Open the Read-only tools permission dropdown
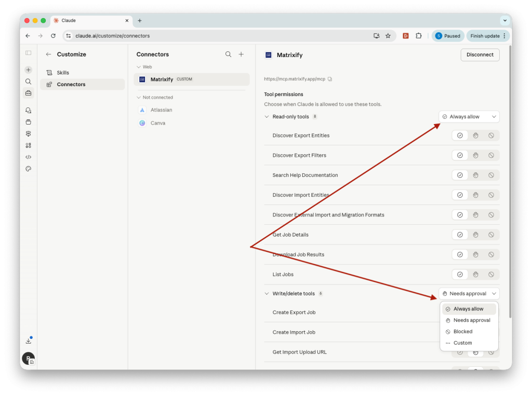The height and width of the screenshot is (396, 532). (468, 116)
